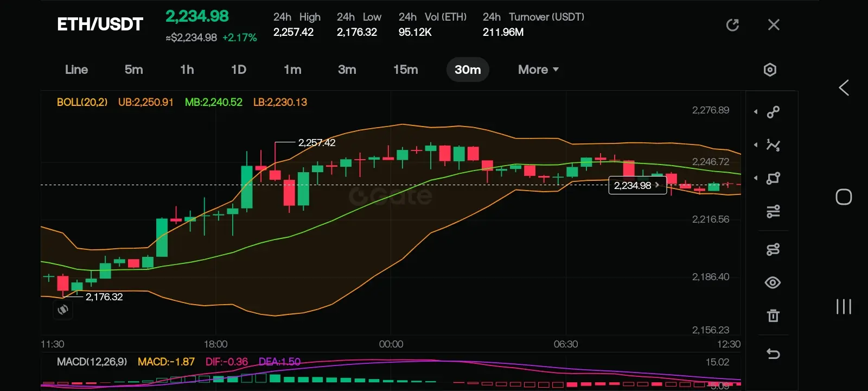Select the 30m timeframe
This screenshot has width=868, height=391.
(468, 70)
